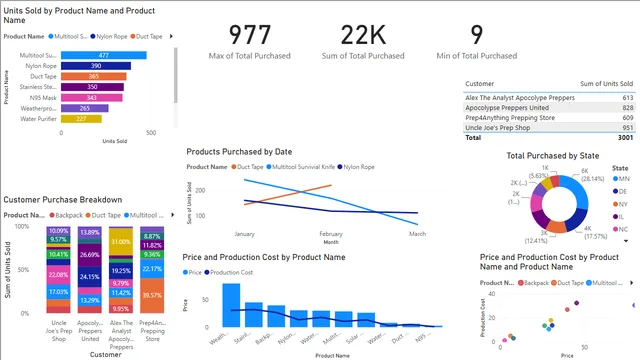Screen dimensions: 640x360
Task: Click the 4K (17.57%) donut label
Action: coord(596,232)
